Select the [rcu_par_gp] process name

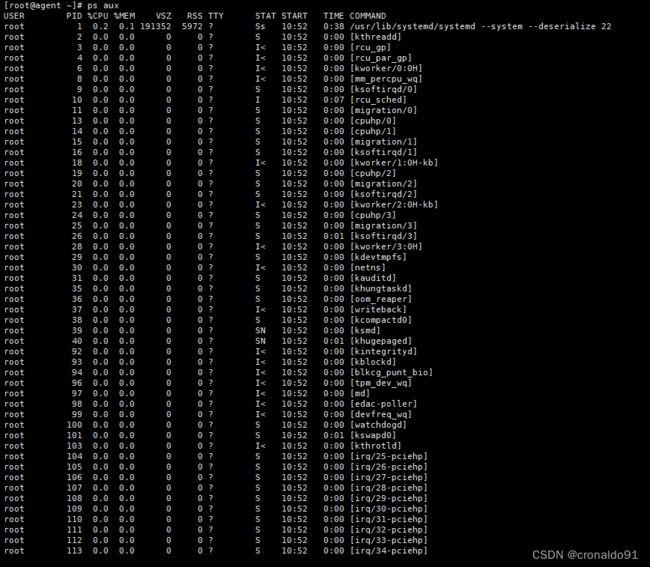[x=381, y=58]
